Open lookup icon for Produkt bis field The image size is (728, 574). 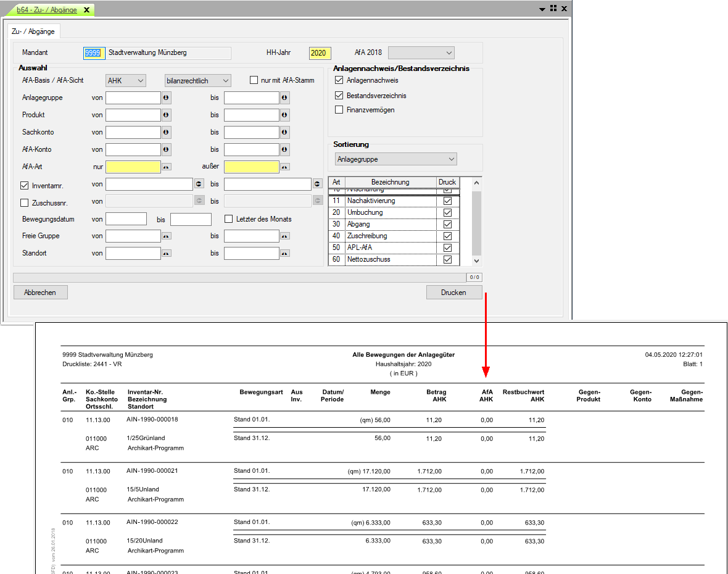(284, 115)
